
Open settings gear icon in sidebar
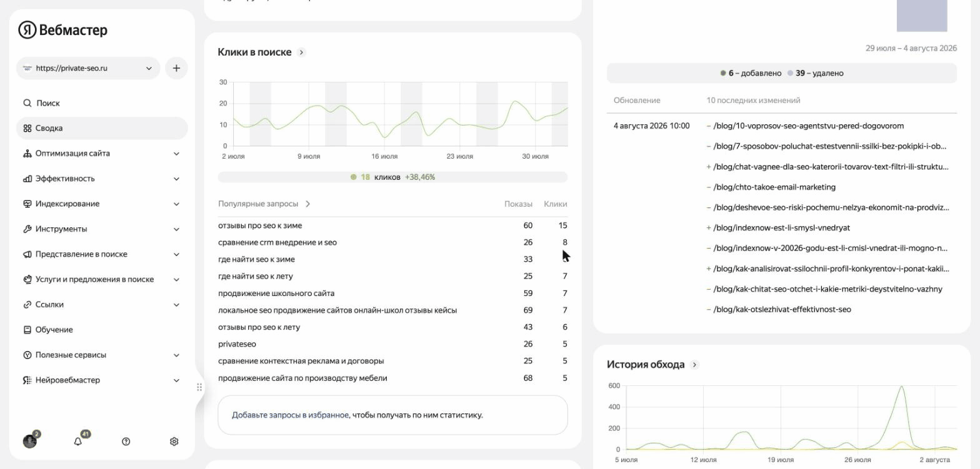[x=174, y=442]
